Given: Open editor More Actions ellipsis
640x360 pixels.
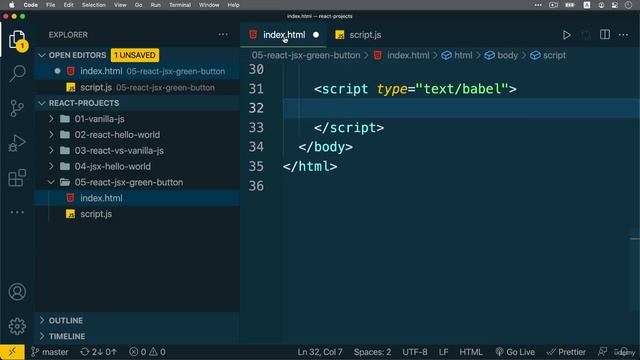Looking at the screenshot, I should (624, 35).
